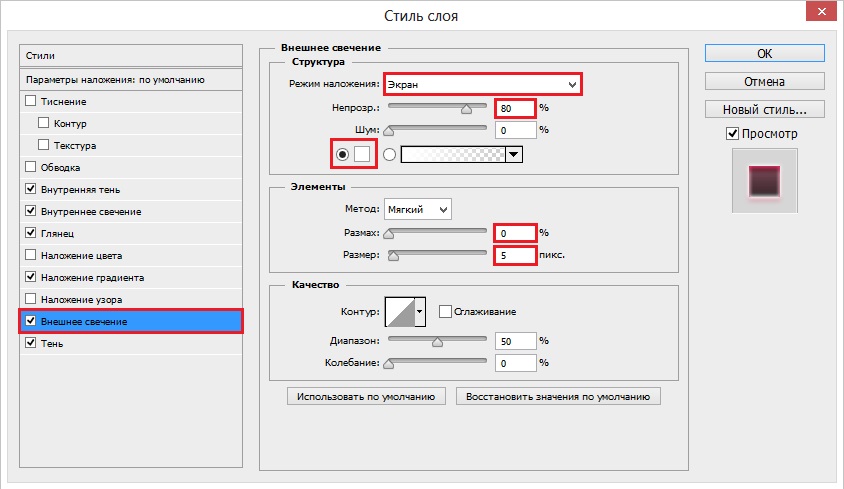
Task: Select the Тиснение effect row
Action: [131, 101]
